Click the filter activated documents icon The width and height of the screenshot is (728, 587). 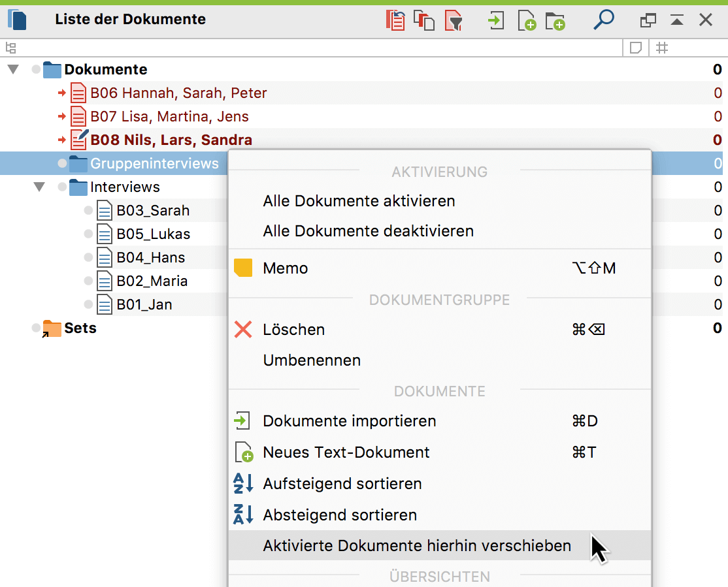(454, 20)
